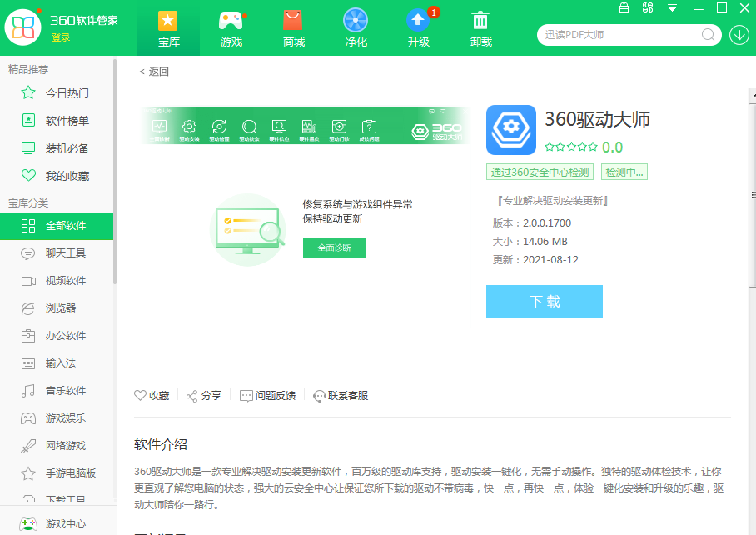Click the 迅读PDF大师 search input field
The image size is (756, 535).
tap(620, 35)
